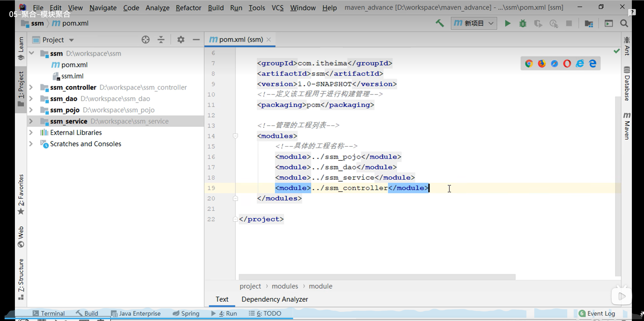Toggle the Maven tool window
Image resolution: width=644 pixels, height=321 pixels.
pyautogui.click(x=627, y=126)
